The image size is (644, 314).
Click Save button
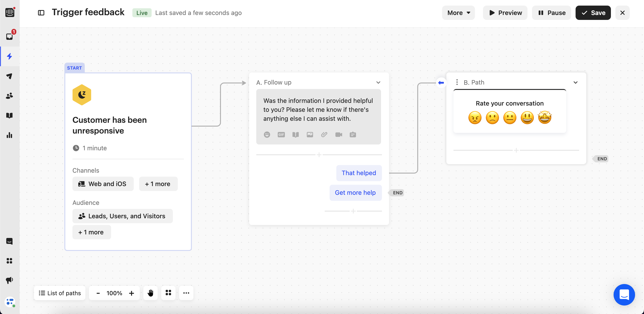pyautogui.click(x=593, y=13)
